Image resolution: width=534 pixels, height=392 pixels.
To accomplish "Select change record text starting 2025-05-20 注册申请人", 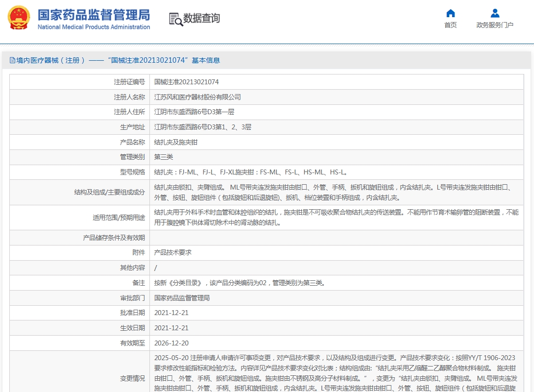I will pyautogui.click(x=336, y=373).
